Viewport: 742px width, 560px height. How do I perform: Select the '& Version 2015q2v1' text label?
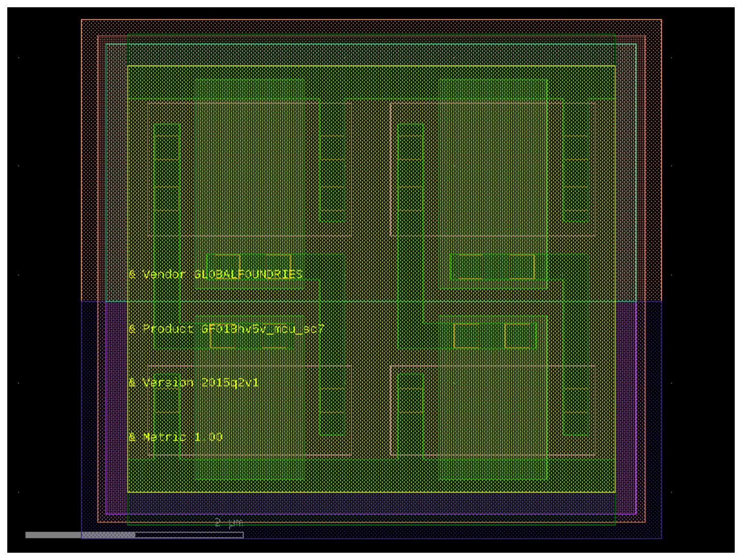194,383
